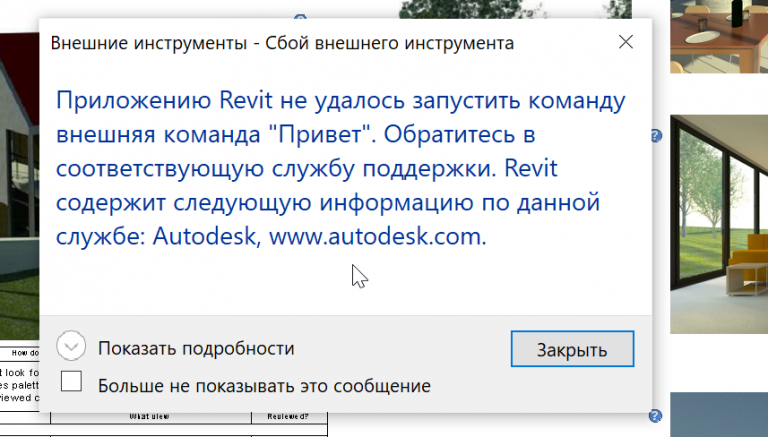Open dining table rendering thumbnail
The height and width of the screenshot is (437, 768).
pyautogui.click(x=719, y=36)
